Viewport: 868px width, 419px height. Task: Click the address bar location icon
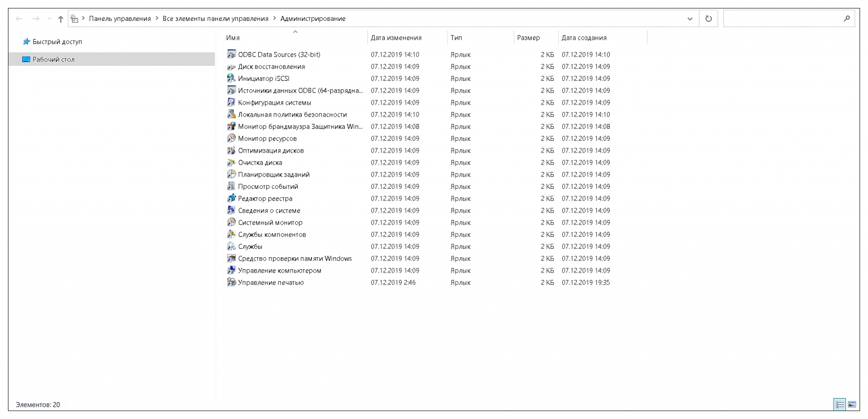point(74,19)
